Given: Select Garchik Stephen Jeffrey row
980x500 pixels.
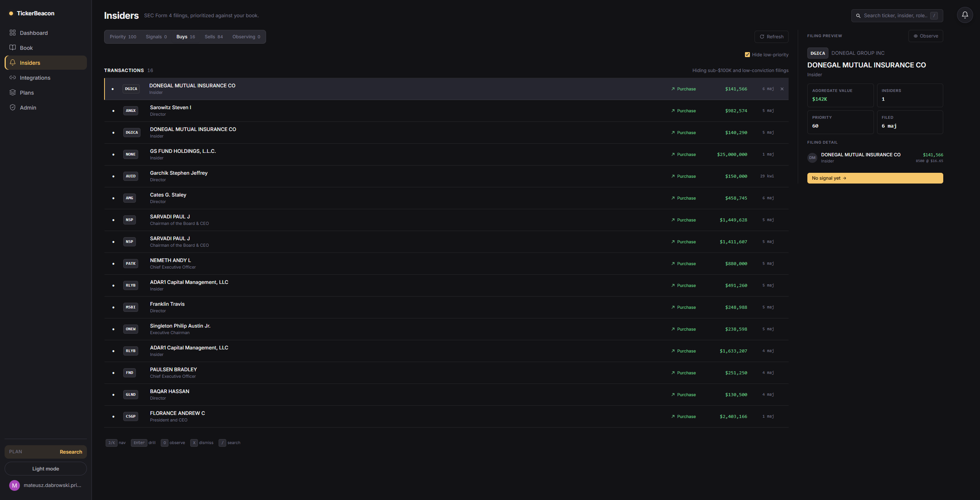Looking at the screenshot, I should tap(446, 176).
